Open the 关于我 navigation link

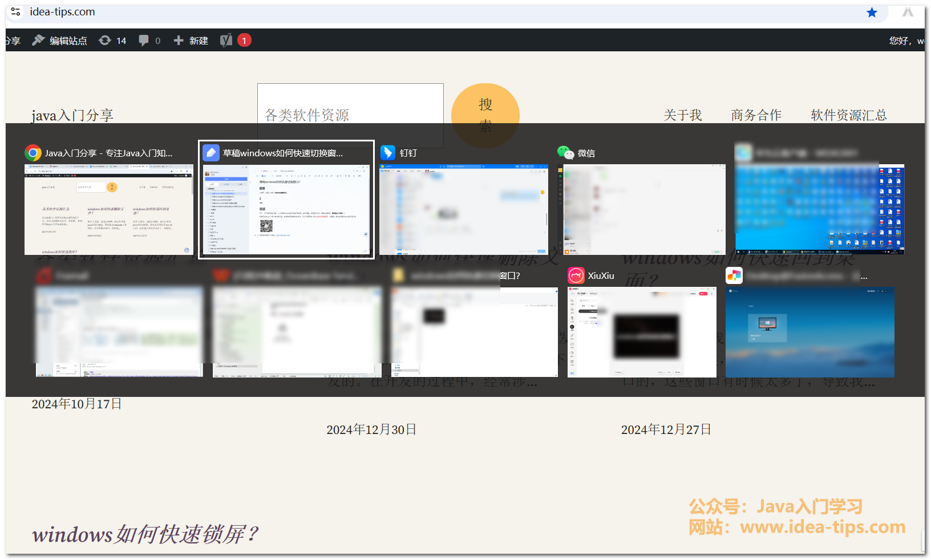click(683, 115)
